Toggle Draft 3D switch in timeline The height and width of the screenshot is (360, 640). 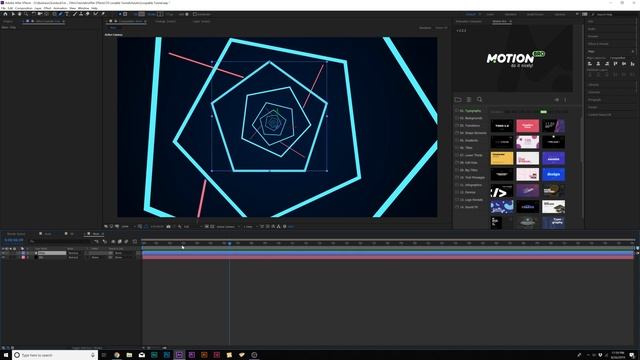pos(105,242)
